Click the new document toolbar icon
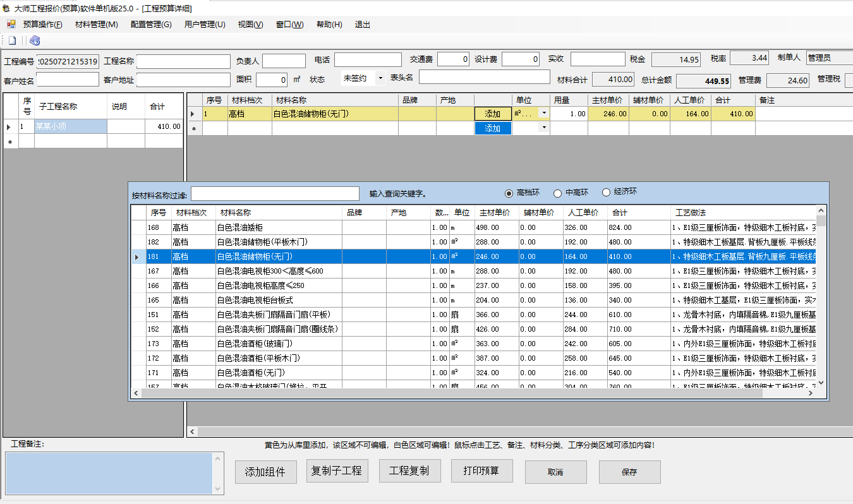 coord(12,40)
